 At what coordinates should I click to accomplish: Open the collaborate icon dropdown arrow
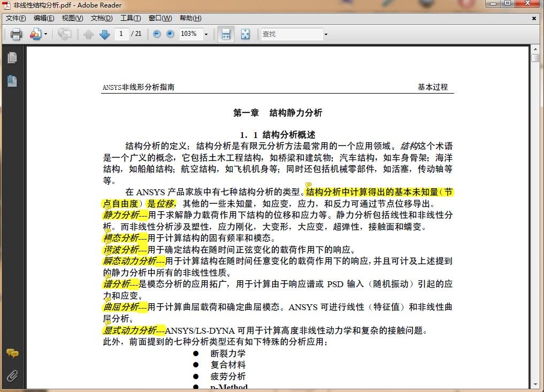coord(45,34)
